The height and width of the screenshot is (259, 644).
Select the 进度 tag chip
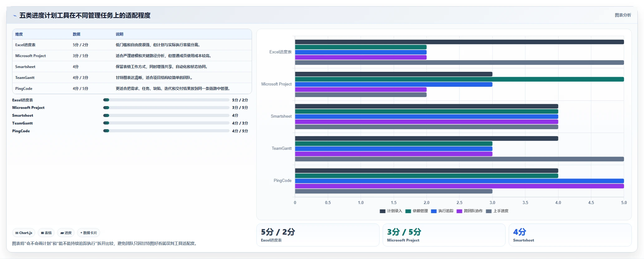pos(66,233)
